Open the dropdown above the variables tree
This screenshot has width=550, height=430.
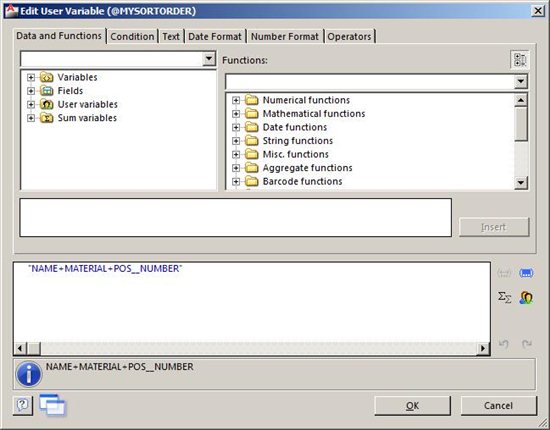coord(209,59)
